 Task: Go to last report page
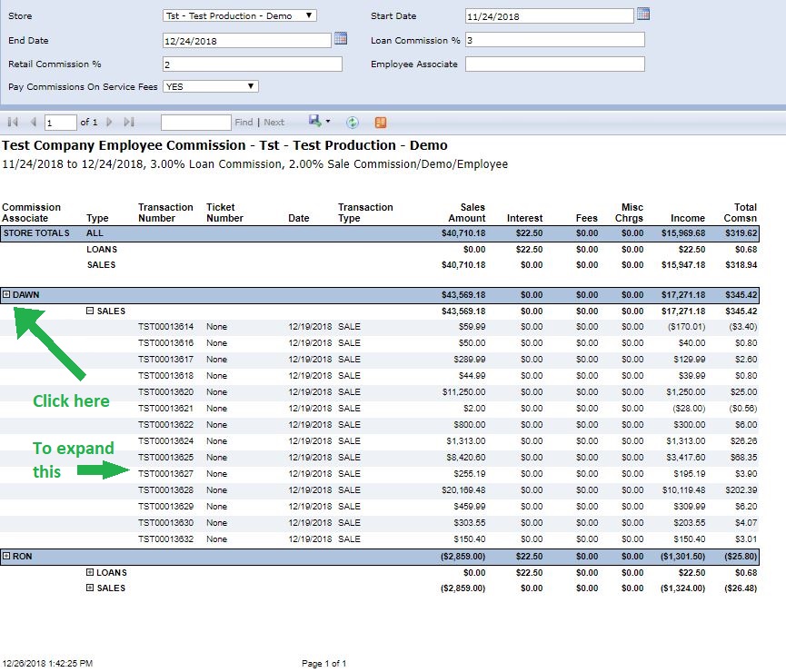(x=129, y=122)
